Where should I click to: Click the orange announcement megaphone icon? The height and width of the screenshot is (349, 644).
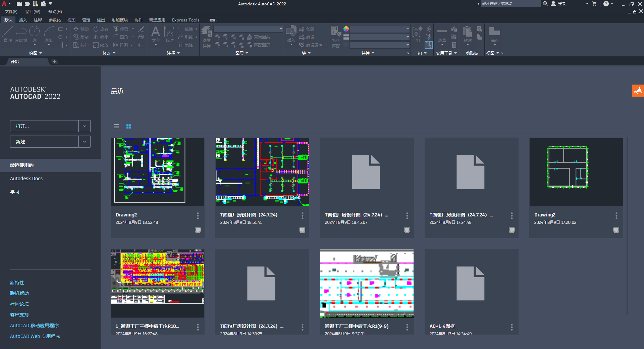638,91
